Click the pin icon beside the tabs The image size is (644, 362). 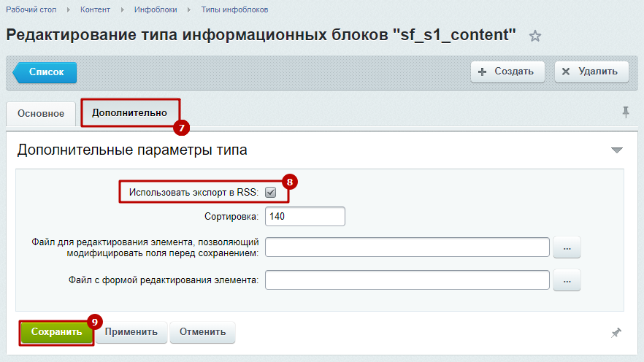[625, 112]
